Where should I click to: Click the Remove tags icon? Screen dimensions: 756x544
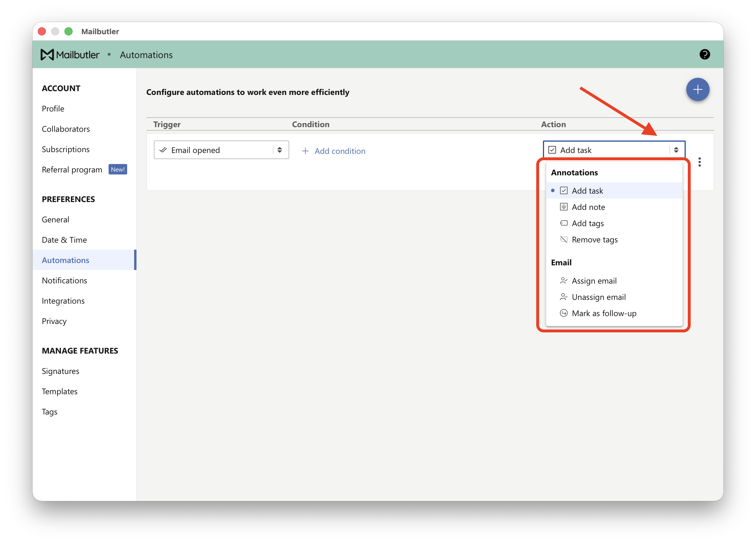(563, 239)
